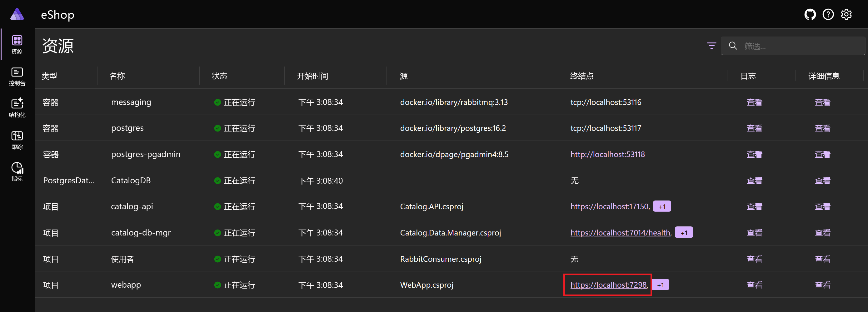
Task: Open the https://localhost:7014/health link
Action: click(x=620, y=233)
